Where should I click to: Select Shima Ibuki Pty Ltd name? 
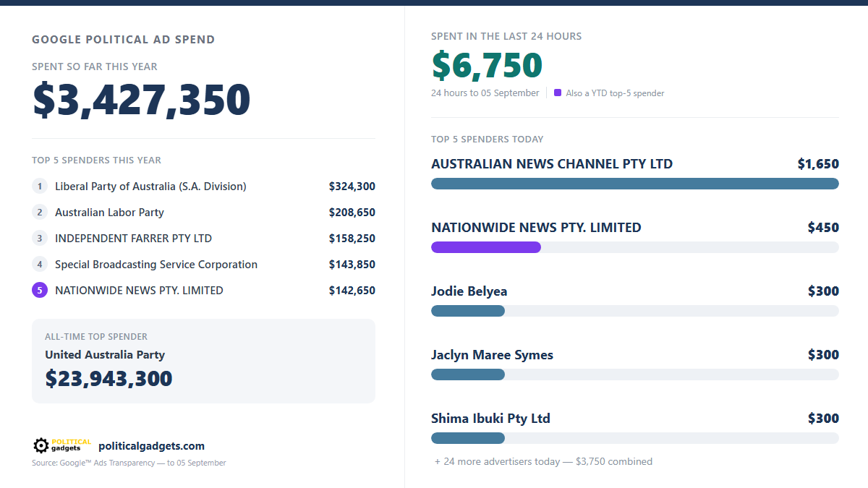490,419
